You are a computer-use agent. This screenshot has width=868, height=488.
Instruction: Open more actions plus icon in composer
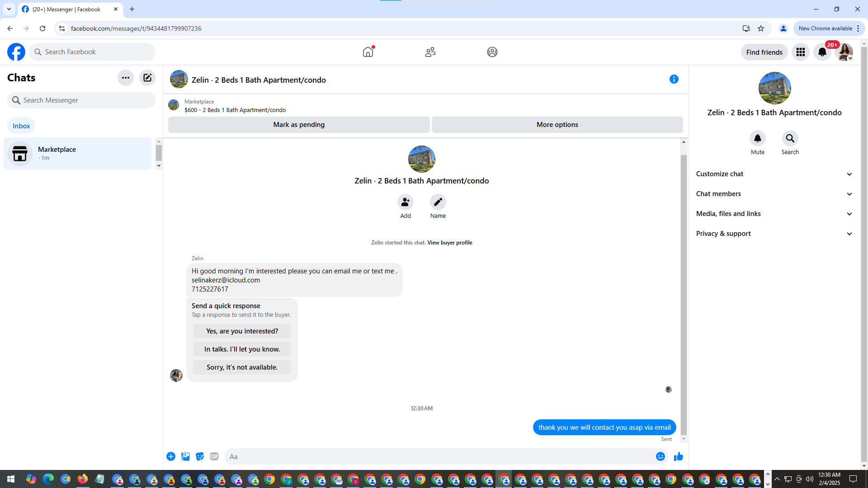tap(171, 456)
